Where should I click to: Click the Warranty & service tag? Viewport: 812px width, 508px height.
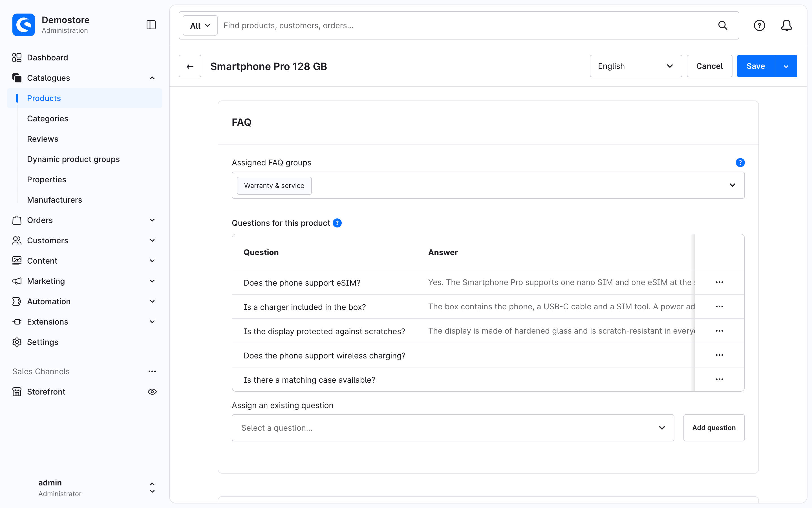point(274,186)
